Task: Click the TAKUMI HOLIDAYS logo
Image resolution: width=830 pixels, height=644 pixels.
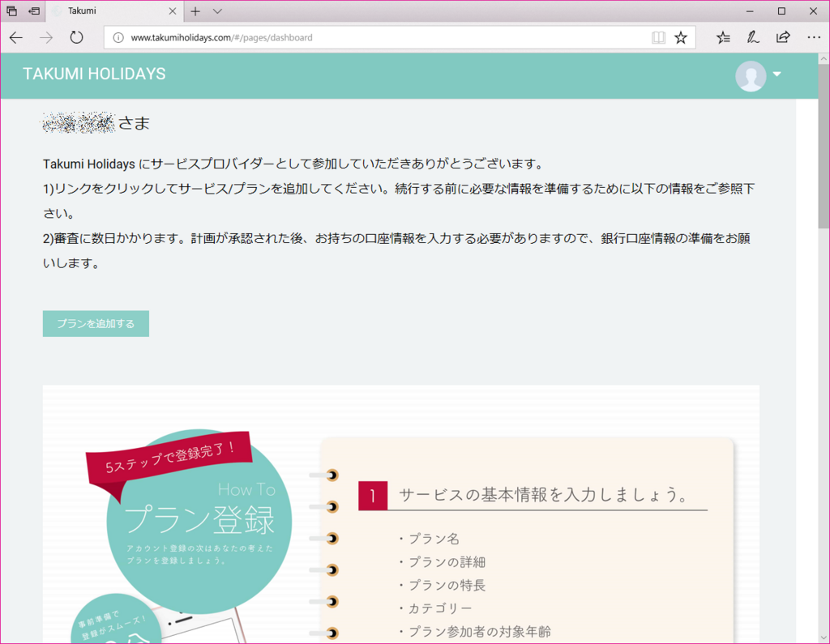Action: 94,74
